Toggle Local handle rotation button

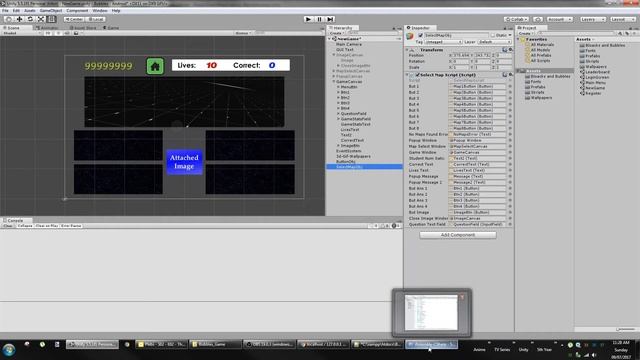pos(96,19)
